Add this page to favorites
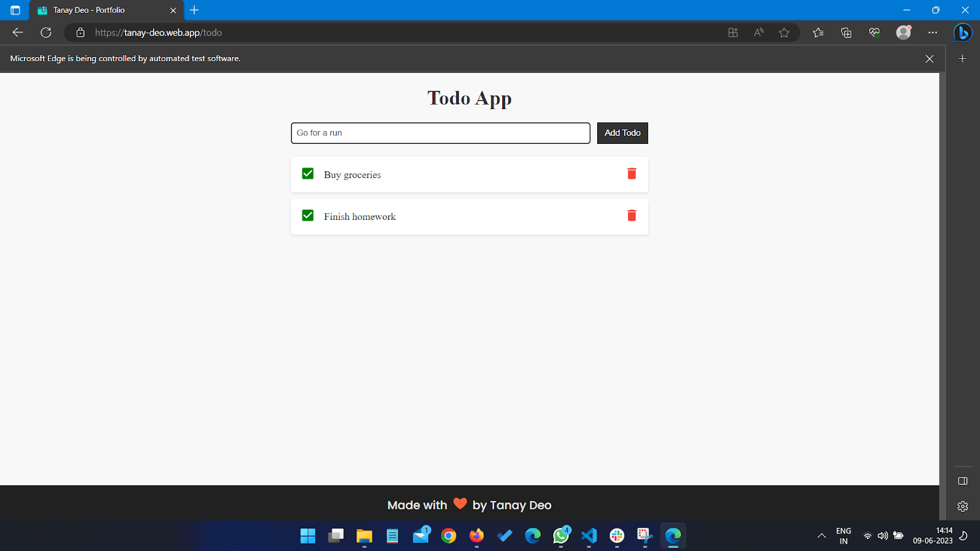The image size is (980, 551). [785, 32]
